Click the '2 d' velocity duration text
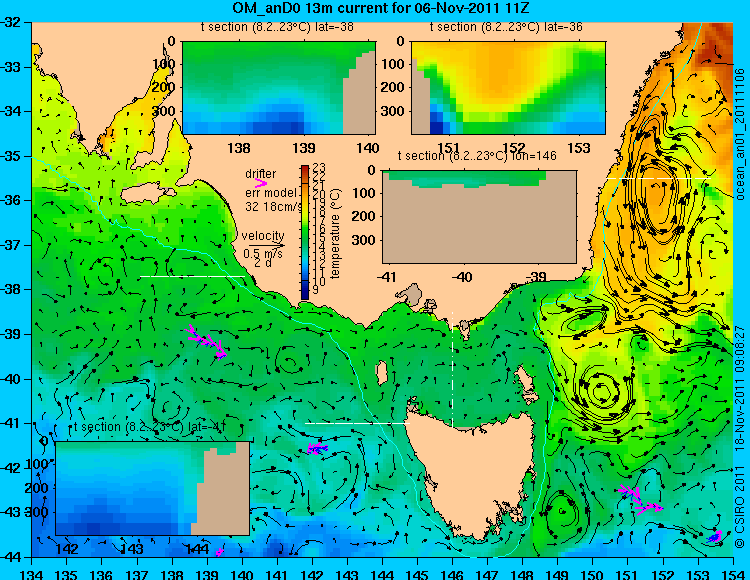 [x=263, y=263]
